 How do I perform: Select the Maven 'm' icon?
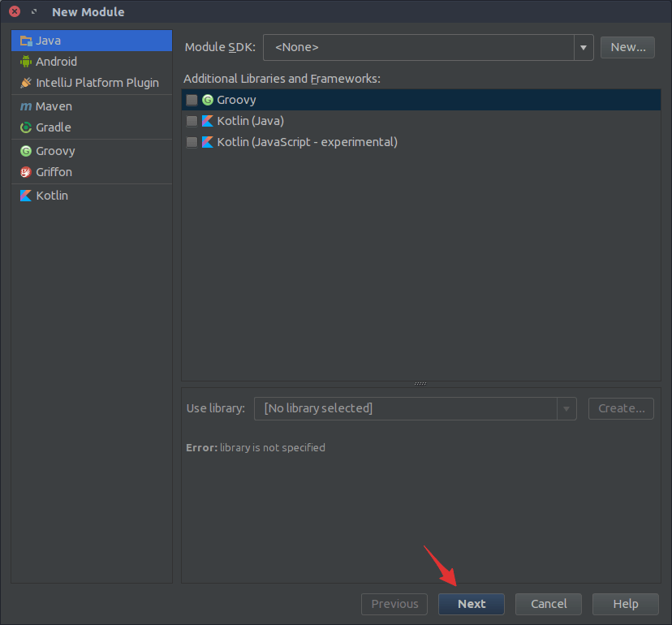[x=26, y=106]
